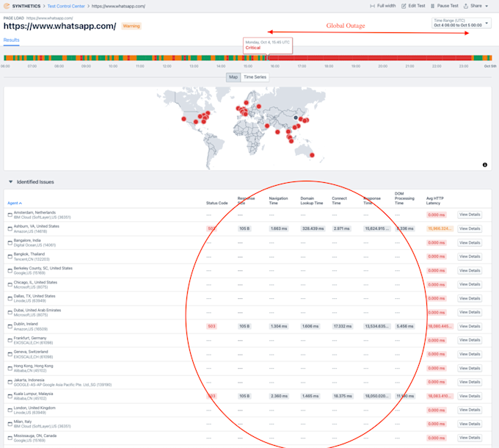Switch to the Time Series tab
The width and height of the screenshot is (499, 448).
(x=255, y=77)
